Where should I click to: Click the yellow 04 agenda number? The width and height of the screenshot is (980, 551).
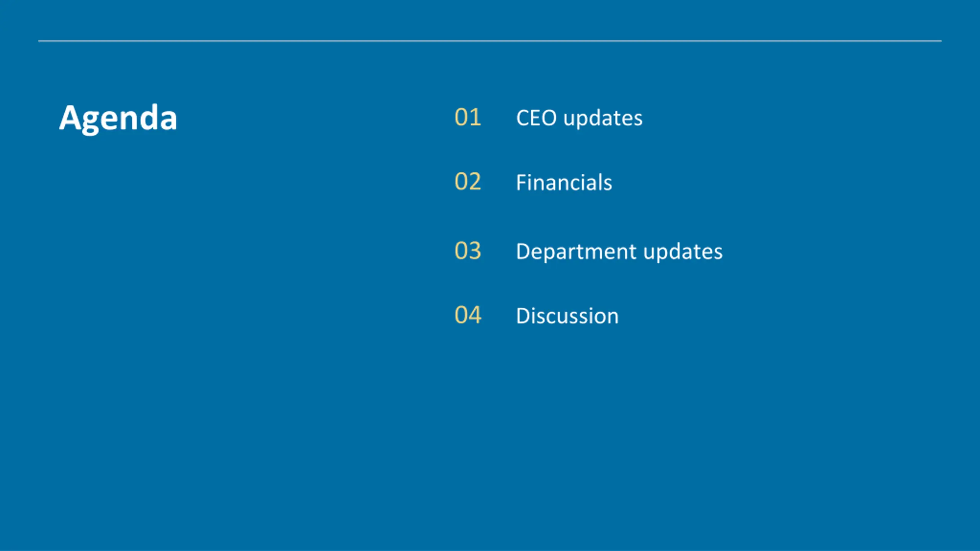(467, 315)
